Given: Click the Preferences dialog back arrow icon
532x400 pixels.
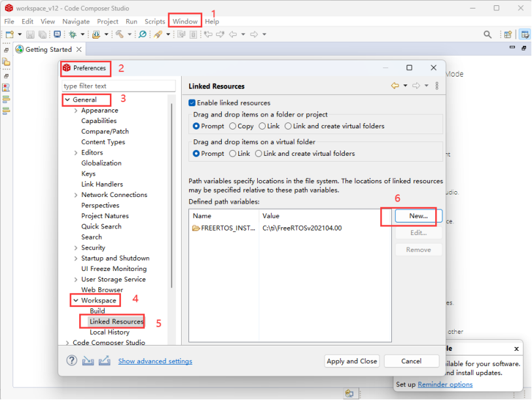Looking at the screenshot, I should click(x=395, y=86).
